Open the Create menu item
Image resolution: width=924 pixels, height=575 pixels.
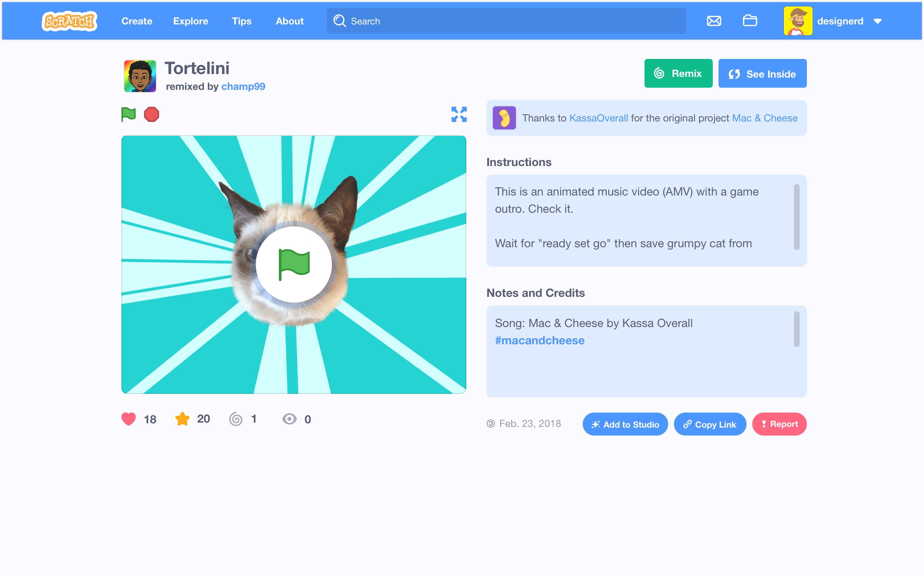coord(137,21)
